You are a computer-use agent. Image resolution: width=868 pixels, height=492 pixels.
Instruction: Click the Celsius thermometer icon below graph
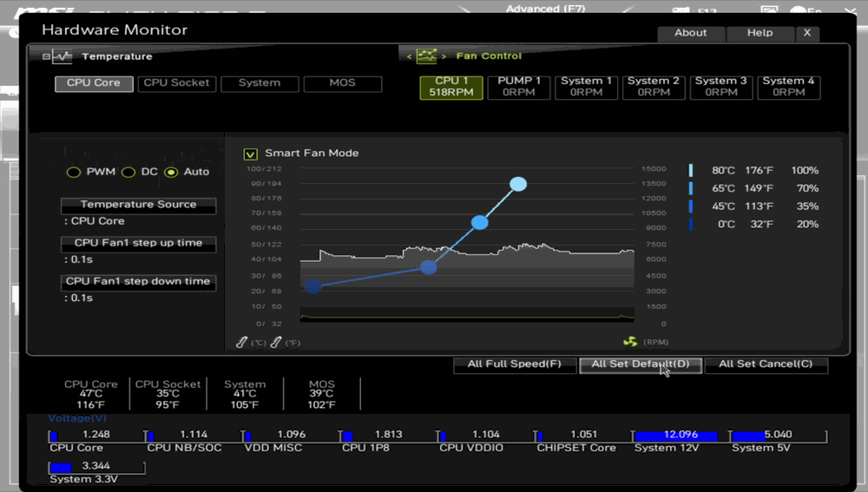(243, 343)
